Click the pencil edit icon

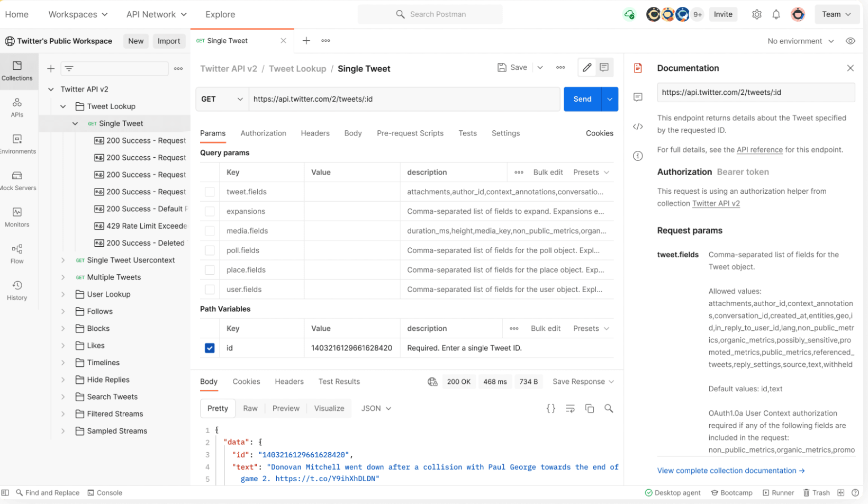coord(587,67)
